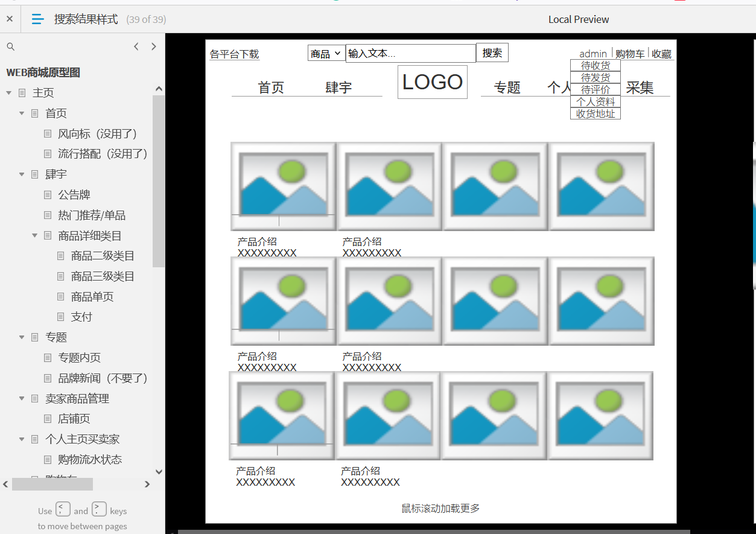Click the WEB商城原型图 project title
Viewport: 756px width, 534px height.
[43, 72]
